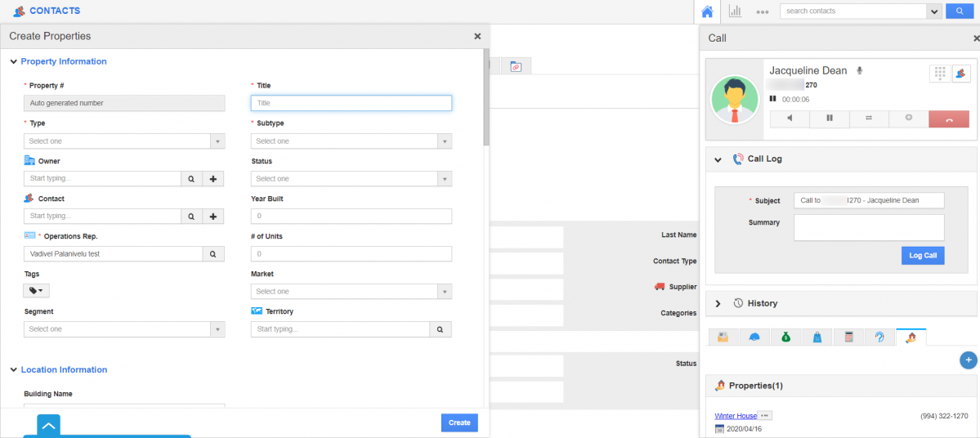Open the Winter House link
Viewport: 980px width, 438px height.
(x=735, y=416)
